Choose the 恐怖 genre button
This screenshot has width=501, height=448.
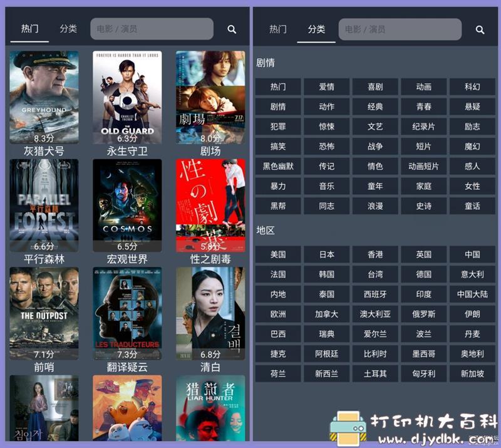click(326, 147)
